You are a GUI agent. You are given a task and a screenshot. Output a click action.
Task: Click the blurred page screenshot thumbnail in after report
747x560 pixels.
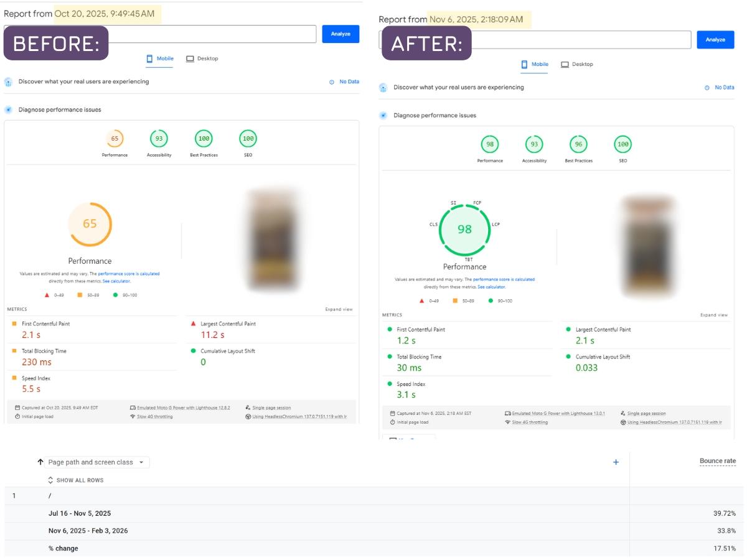tap(647, 246)
